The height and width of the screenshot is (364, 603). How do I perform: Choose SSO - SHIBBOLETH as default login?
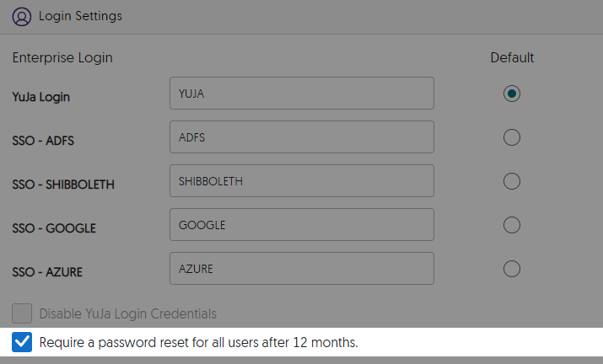coord(511,181)
